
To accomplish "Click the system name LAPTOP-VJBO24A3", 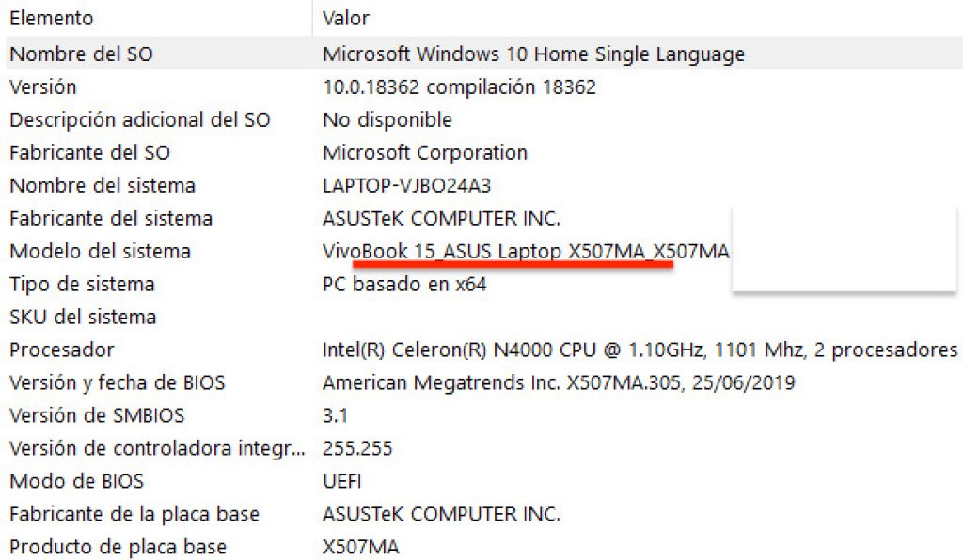I will pos(403,185).
